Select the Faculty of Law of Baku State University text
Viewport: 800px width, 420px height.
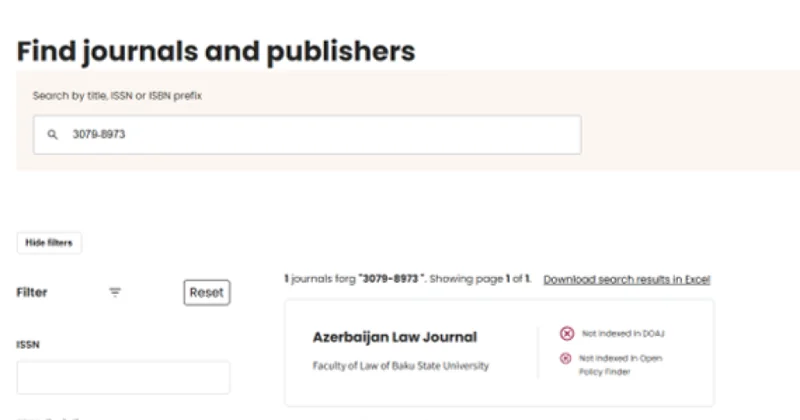pyautogui.click(x=401, y=366)
